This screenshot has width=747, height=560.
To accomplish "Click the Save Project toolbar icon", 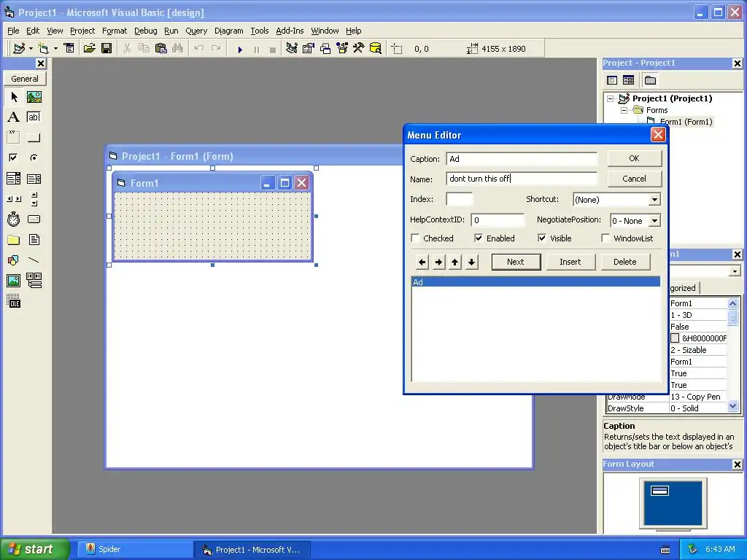I will (x=107, y=48).
